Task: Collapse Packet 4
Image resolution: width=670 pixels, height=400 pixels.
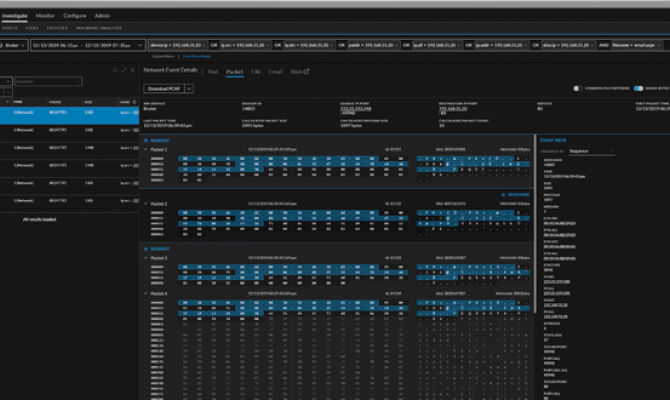Action: pyautogui.click(x=146, y=294)
